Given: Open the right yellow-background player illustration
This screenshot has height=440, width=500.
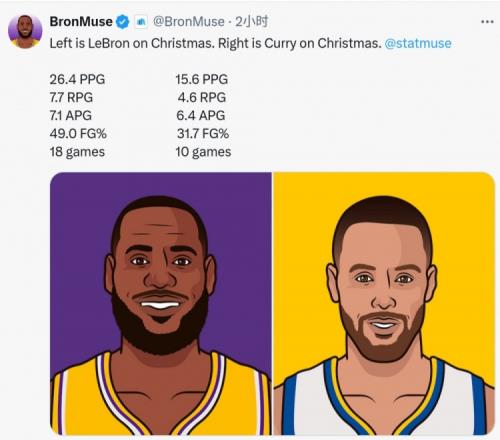Looking at the screenshot, I should tap(384, 304).
